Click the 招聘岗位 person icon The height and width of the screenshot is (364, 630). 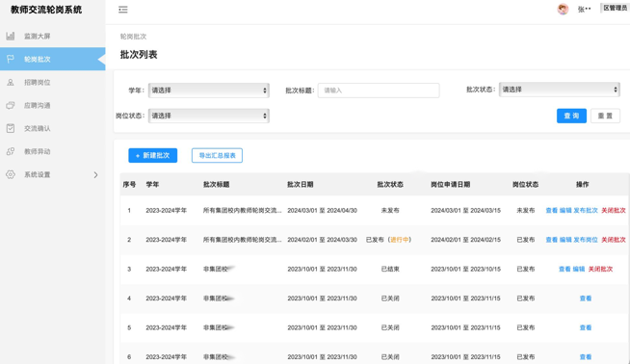tap(11, 83)
